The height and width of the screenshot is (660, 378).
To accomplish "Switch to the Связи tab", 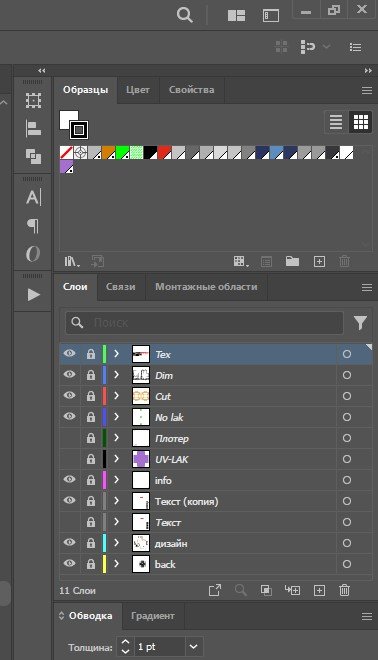I will click(x=120, y=287).
